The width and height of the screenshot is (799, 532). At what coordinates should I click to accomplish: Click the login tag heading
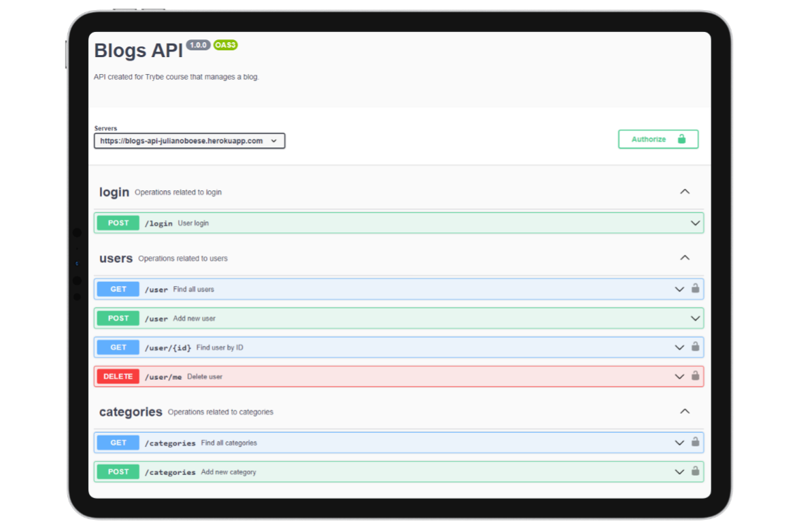point(114,192)
